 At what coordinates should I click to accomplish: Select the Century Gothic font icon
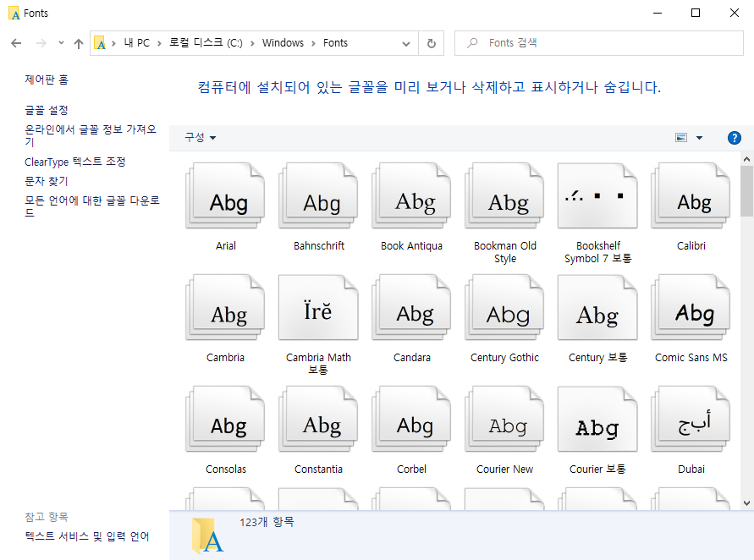tap(504, 307)
